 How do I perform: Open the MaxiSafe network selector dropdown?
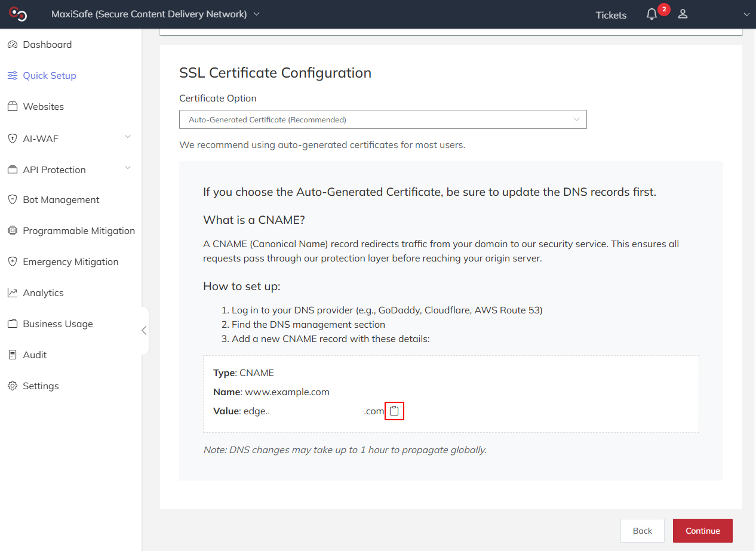click(256, 13)
